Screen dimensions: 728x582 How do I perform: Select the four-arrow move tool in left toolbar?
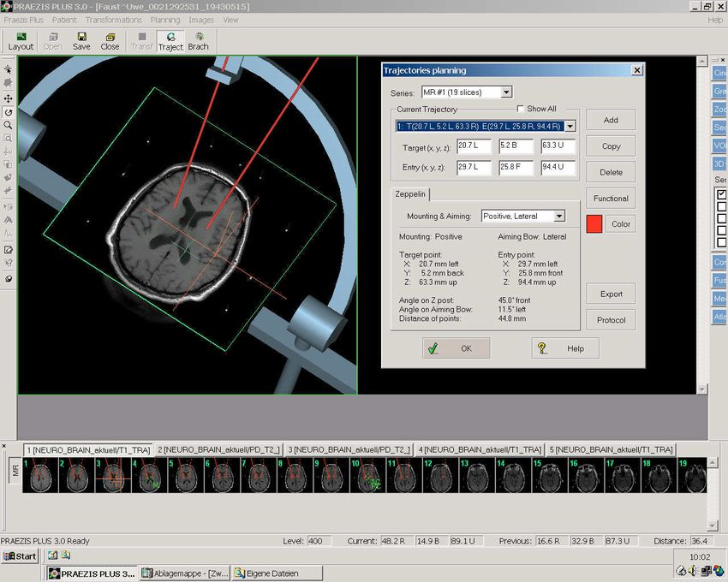click(x=9, y=98)
